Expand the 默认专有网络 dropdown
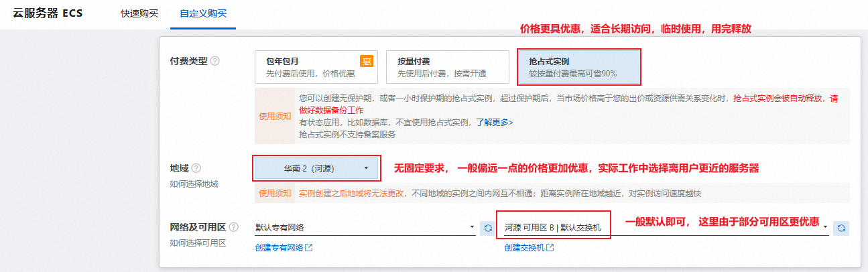Viewport: 868px width, 272px height. click(365, 228)
